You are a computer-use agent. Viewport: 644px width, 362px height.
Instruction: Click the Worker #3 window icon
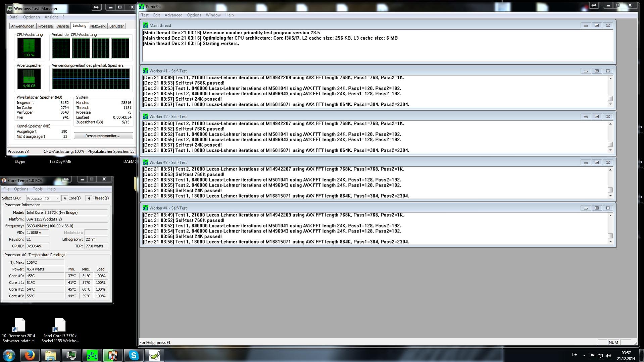click(145, 162)
